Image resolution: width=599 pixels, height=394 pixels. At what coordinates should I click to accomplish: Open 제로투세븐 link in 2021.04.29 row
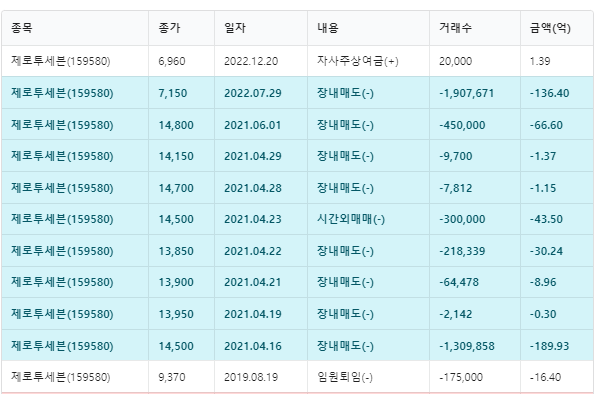62,156
